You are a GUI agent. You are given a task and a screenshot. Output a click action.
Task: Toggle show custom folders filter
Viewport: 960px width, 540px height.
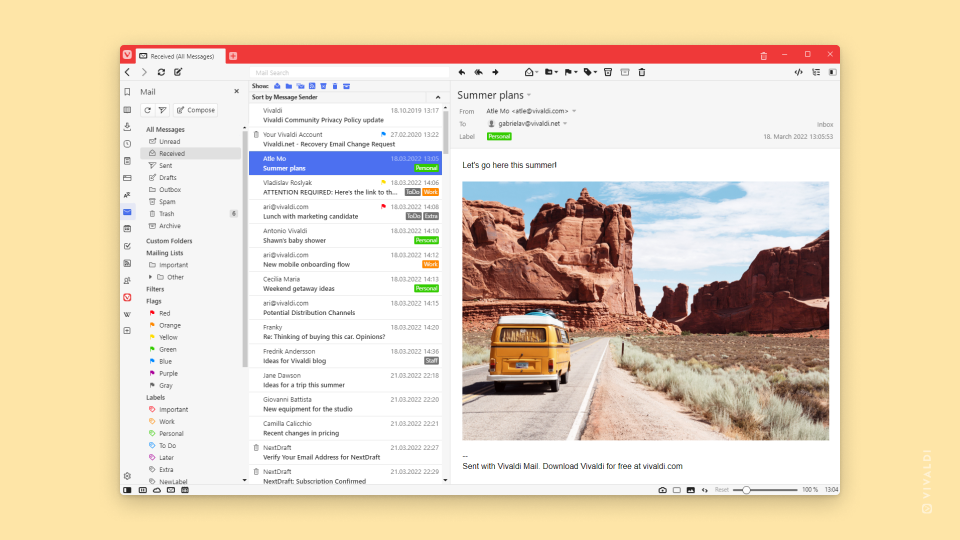pyautogui.click(x=289, y=86)
